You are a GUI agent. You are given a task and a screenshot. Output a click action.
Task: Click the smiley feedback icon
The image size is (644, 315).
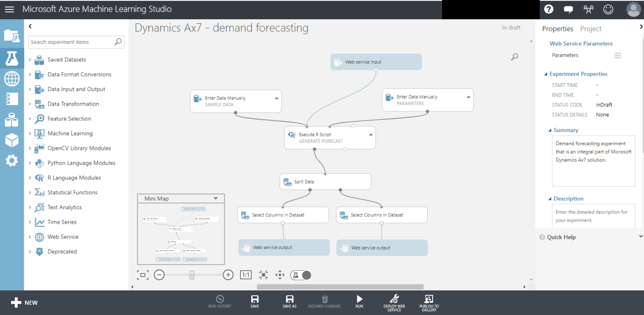pyautogui.click(x=608, y=9)
